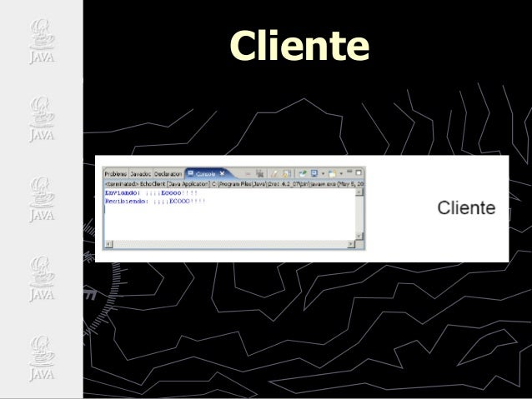Click the terminated EchoClient launch description line
Image resolution: width=532 pixels, height=399 pixels.
pos(234,184)
